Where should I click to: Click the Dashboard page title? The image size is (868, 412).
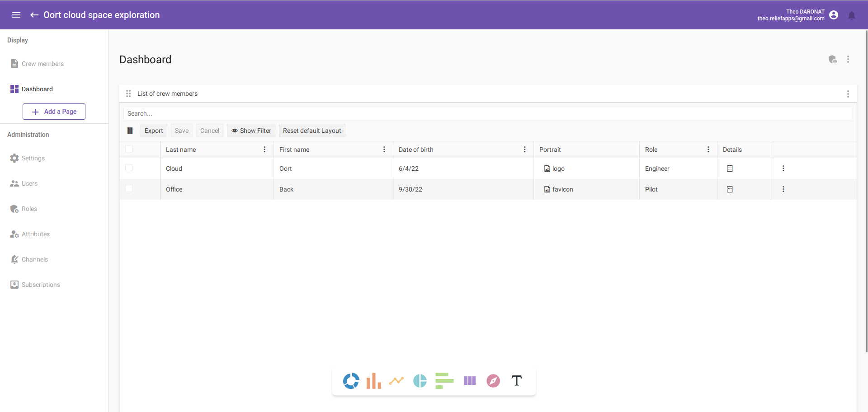pyautogui.click(x=145, y=60)
